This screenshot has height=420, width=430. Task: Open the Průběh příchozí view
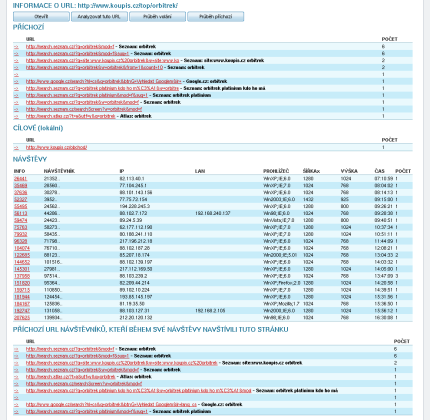click(216, 16)
